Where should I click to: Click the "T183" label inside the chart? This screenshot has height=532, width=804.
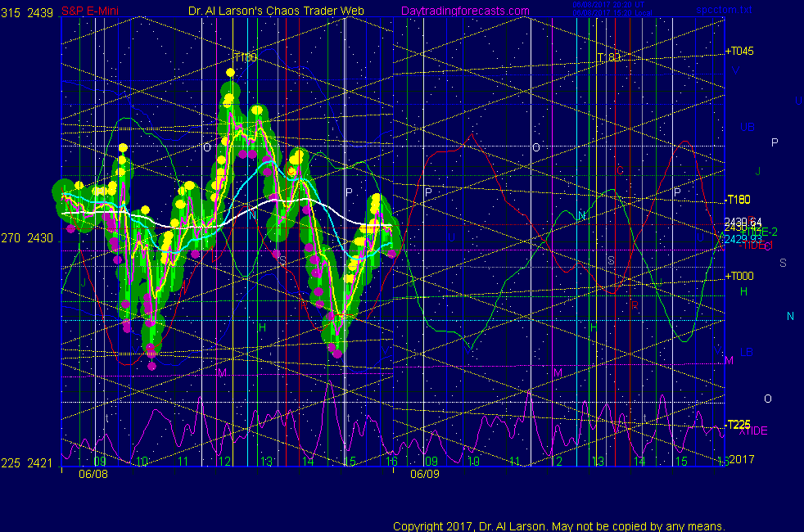coord(609,57)
